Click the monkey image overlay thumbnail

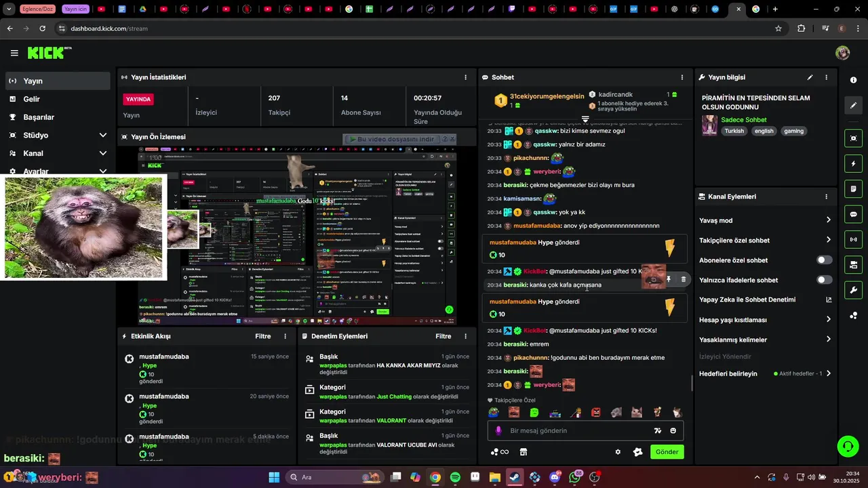[85, 228]
